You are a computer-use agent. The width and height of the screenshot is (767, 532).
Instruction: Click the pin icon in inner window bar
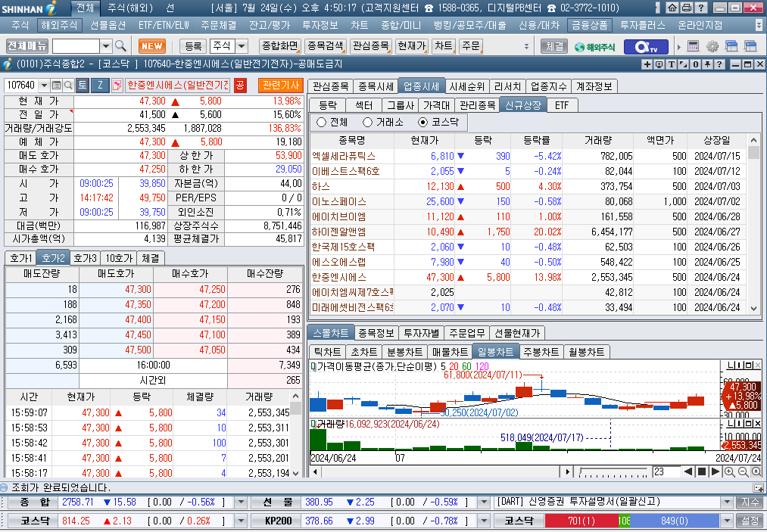click(707, 64)
